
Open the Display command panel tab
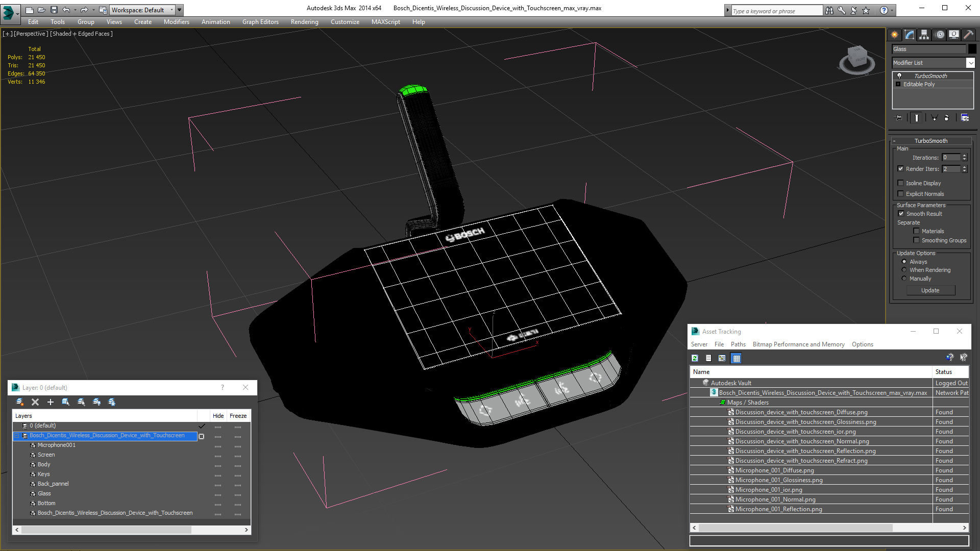(954, 35)
